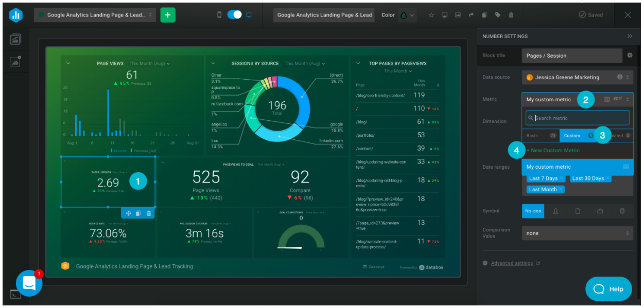Click the trash delete icon in top toolbar
Screen dimensions: 644x308
511,15
